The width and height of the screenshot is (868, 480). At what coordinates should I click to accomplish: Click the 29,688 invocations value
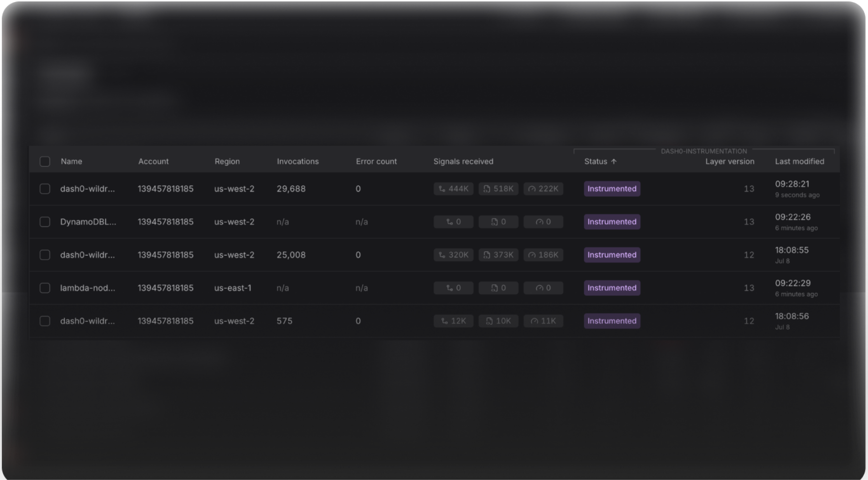tap(291, 189)
